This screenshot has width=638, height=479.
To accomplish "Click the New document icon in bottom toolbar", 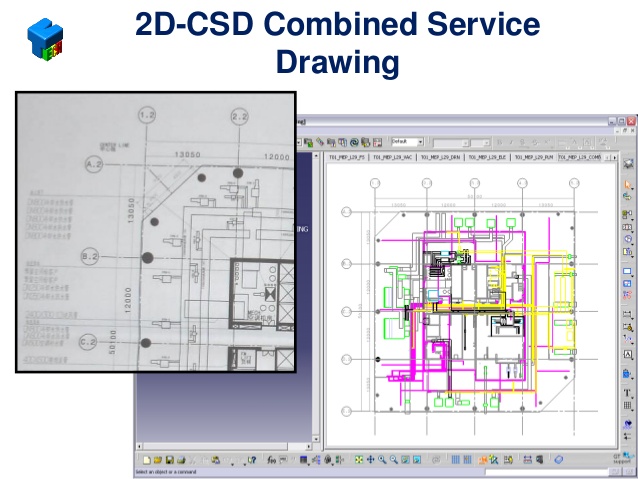I will tap(146, 460).
